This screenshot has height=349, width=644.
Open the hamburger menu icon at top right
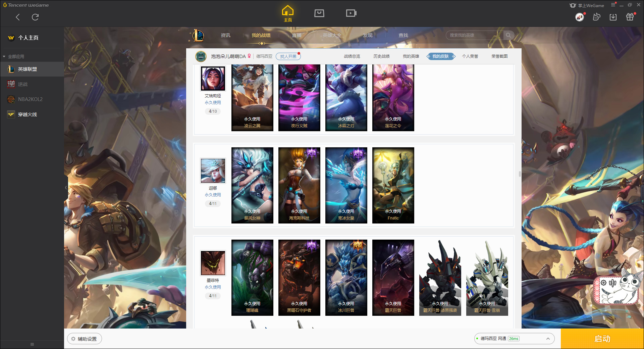(613, 5)
